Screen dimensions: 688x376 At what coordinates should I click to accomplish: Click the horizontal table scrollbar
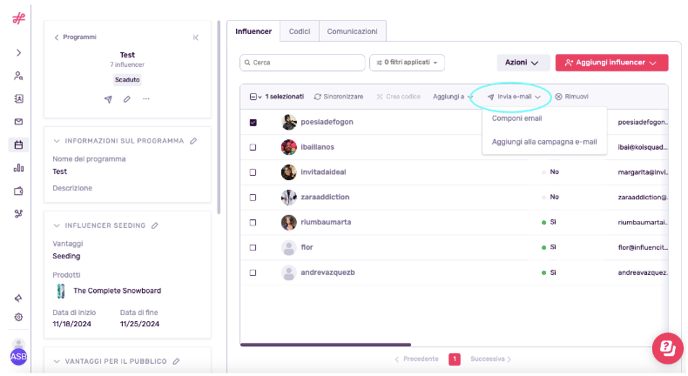pos(326,345)
